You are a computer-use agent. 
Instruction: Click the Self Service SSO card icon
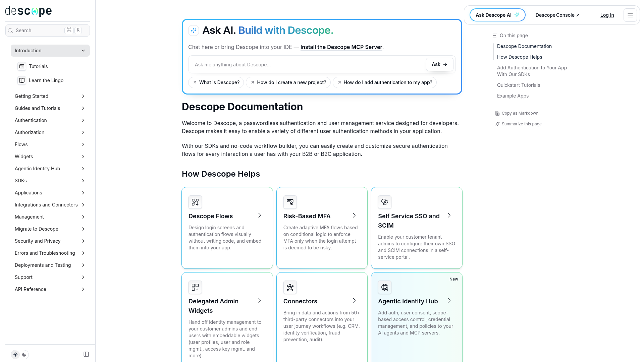[x=385, y=202]
